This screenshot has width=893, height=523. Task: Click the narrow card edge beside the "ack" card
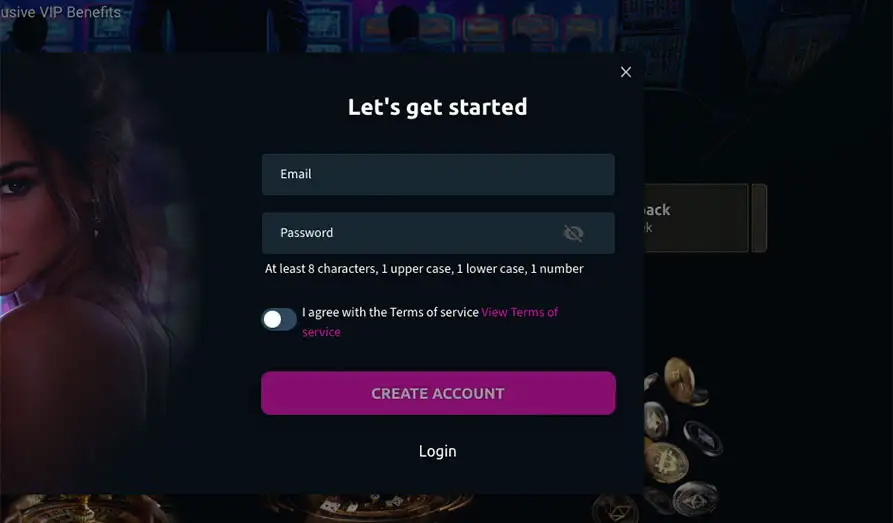tap(759, 218)
